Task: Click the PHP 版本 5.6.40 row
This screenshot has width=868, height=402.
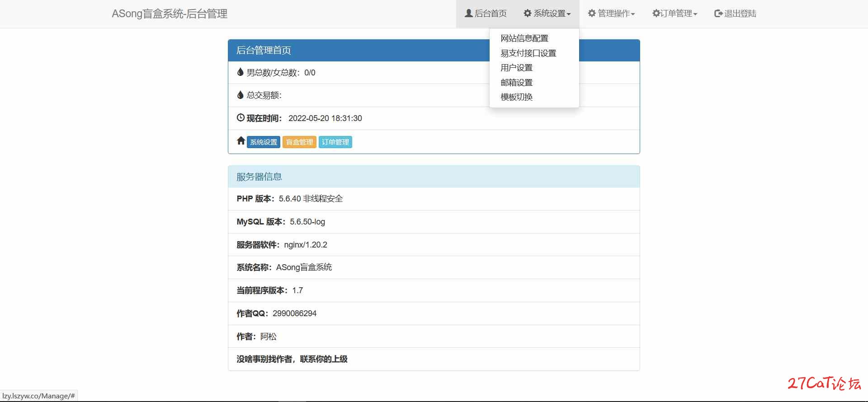Action: (x=434, y=199)
